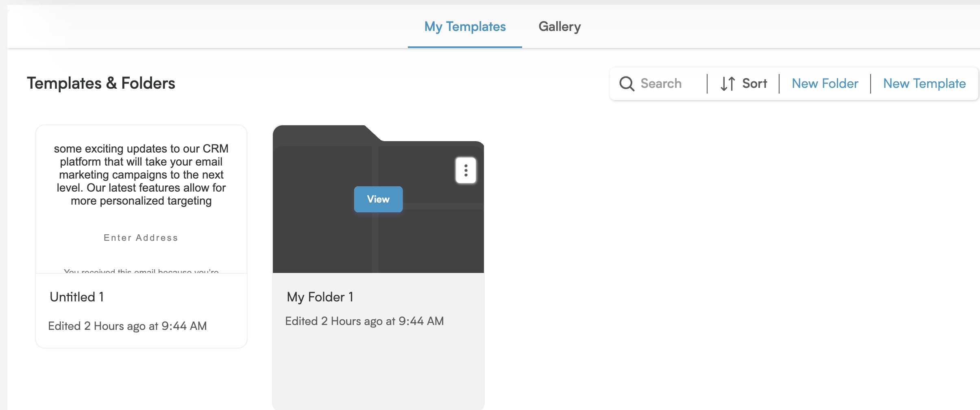Screen dimensions: 980x410
Task: Select the Untitled 1 template title
Action: click(x=77, y=297)
